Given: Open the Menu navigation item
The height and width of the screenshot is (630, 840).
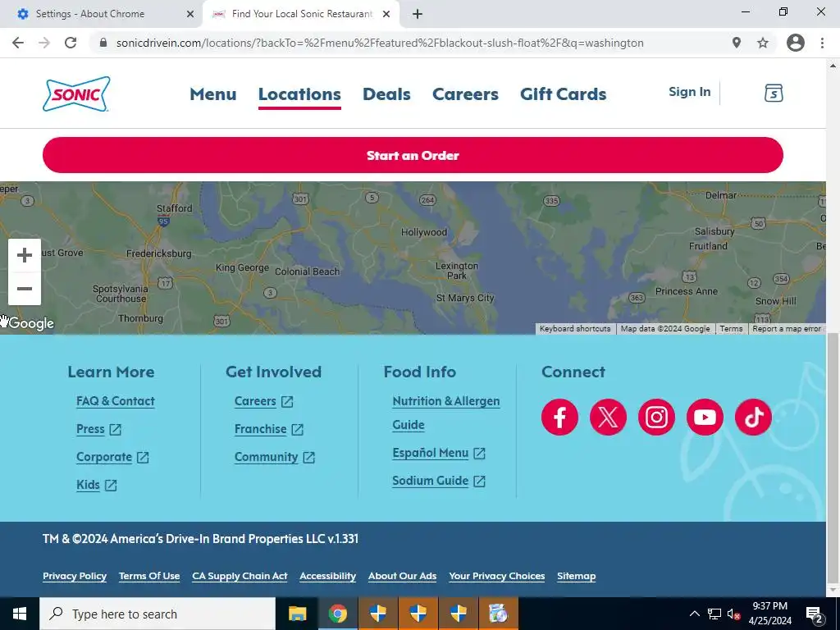Looking at the screenshot, I should 212,94.
